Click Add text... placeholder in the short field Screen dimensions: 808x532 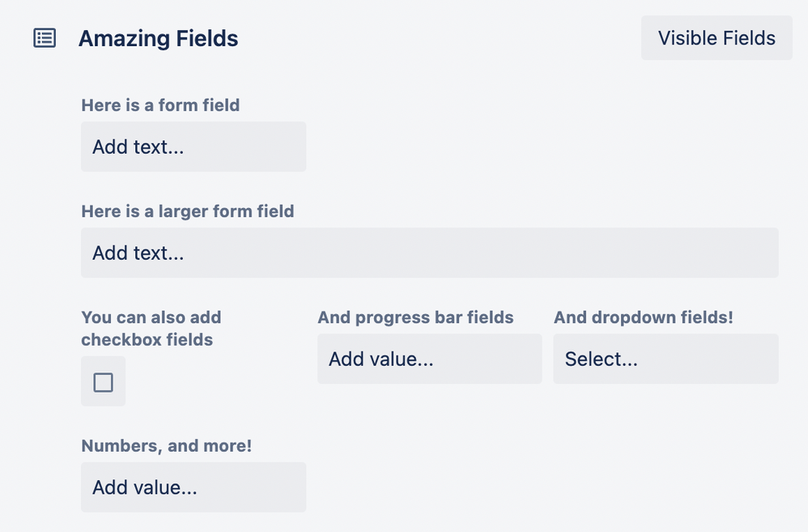point(138,147)
